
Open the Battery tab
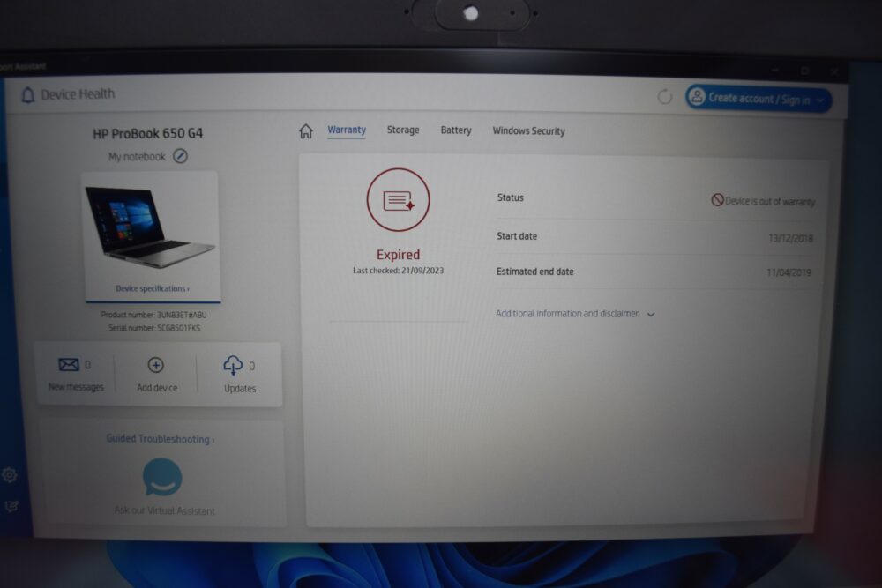pyautogui.click(x=456, y=130)
